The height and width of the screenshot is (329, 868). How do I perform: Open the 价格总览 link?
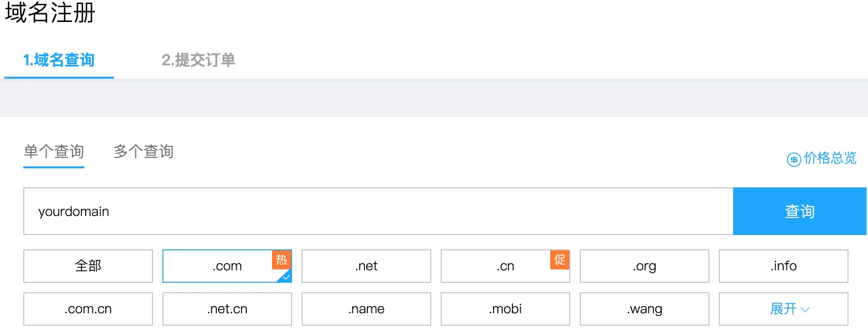click(x=829, y=158)
